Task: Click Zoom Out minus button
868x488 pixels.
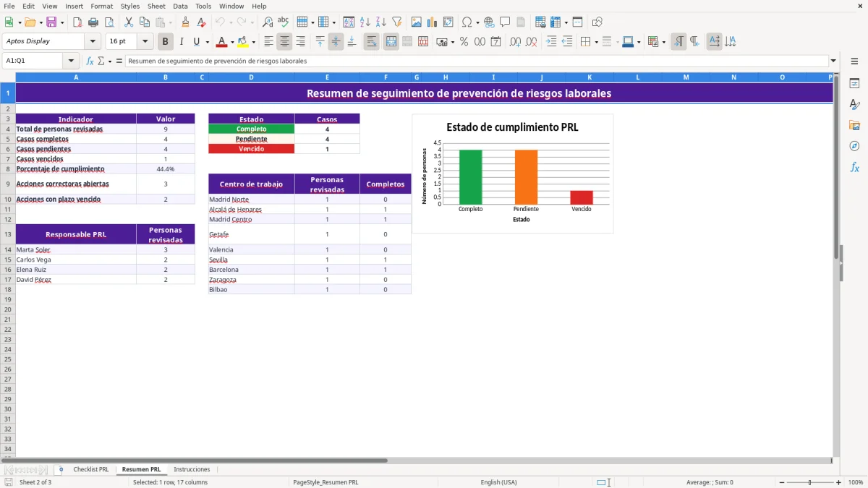Action: click(x=782, y=482)
